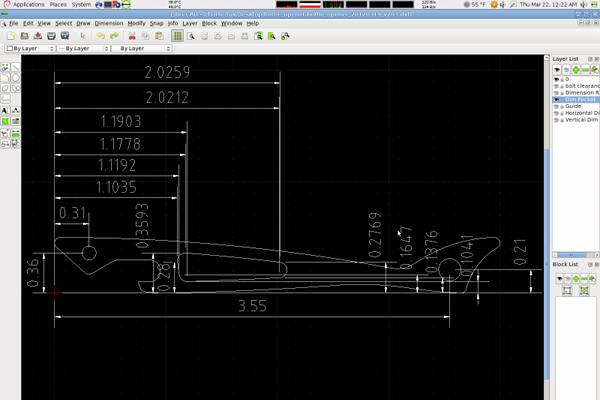Hide all layers in Layer List

(566, 70)
